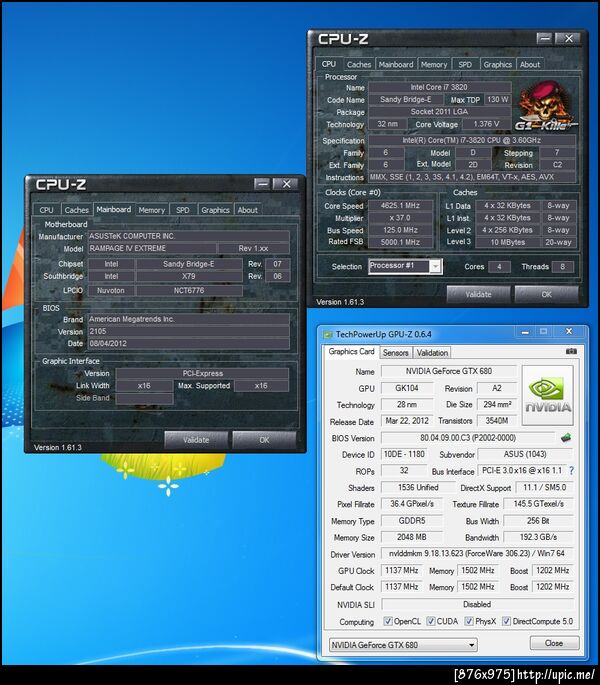Click the BIOS version 2105 field
600x685 pixels.
(x=189, y=331)
